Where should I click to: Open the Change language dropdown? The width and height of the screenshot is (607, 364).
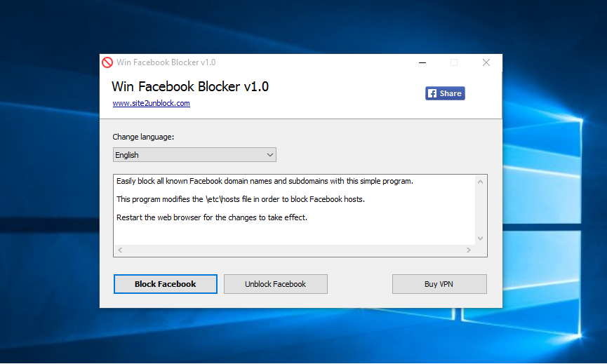(194, 155)
